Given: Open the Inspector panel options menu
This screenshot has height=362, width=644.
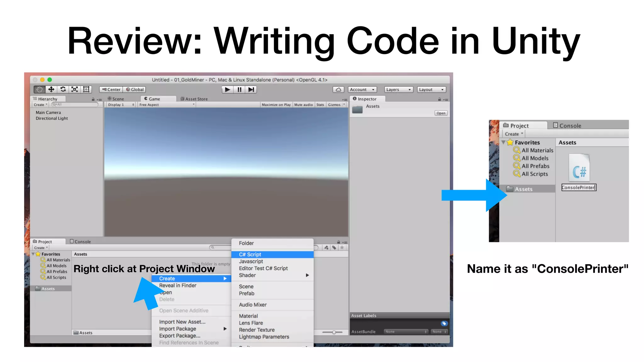Looking at the screenshot, I should 446,100.
